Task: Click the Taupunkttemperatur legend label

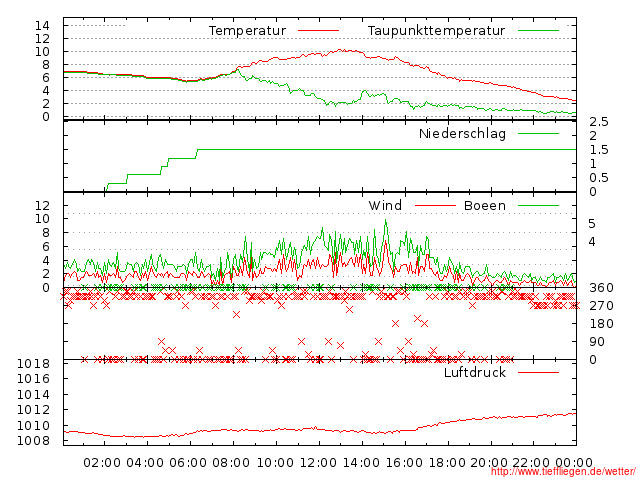Action: tap(436, 31)
